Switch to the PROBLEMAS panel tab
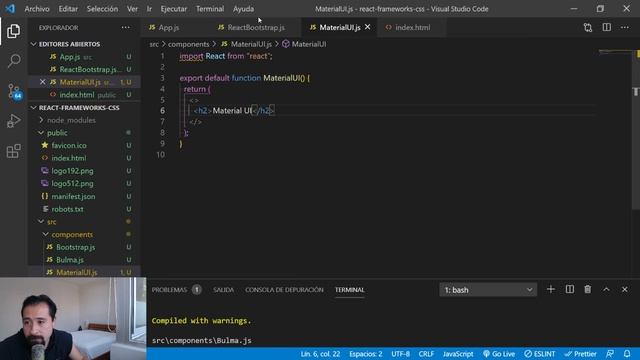640x360 pixels. click(x=176, y=290)
